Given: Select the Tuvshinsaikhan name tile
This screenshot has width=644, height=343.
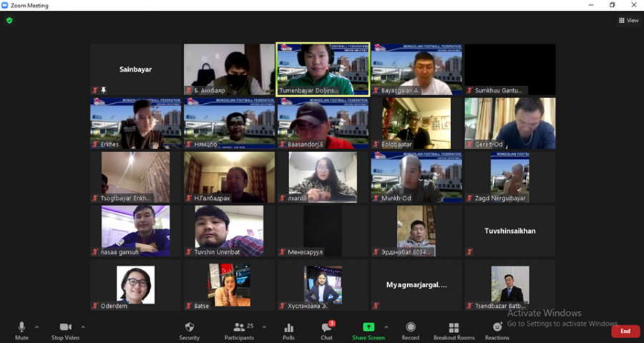Looking at the screenshot, I should pyautogui.click(x=510, y=231).
